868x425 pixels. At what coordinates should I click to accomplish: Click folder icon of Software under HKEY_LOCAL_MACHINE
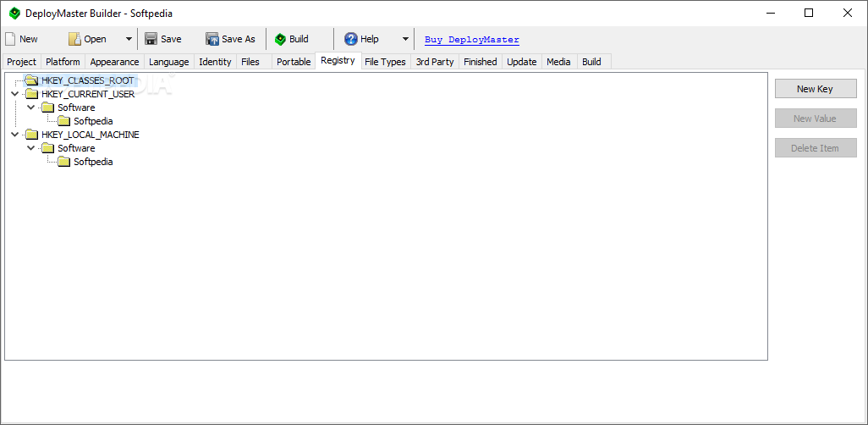(48, 148)
